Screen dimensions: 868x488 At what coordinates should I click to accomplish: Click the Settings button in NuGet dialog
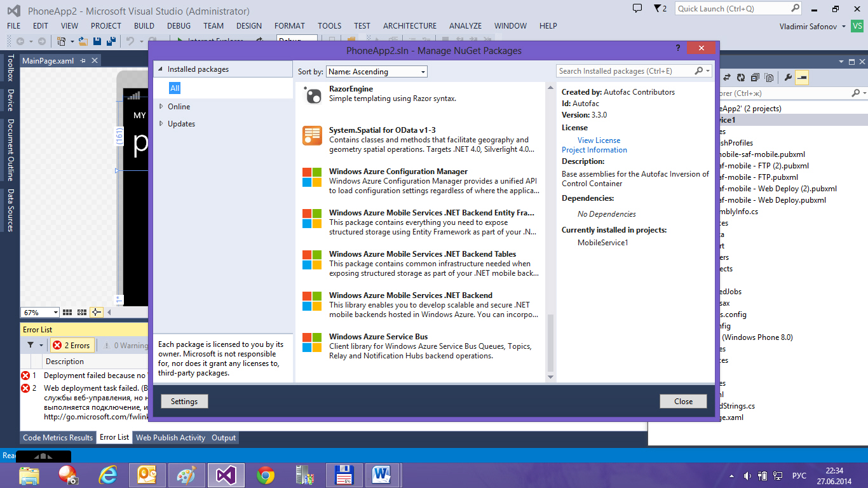point(184,401)
